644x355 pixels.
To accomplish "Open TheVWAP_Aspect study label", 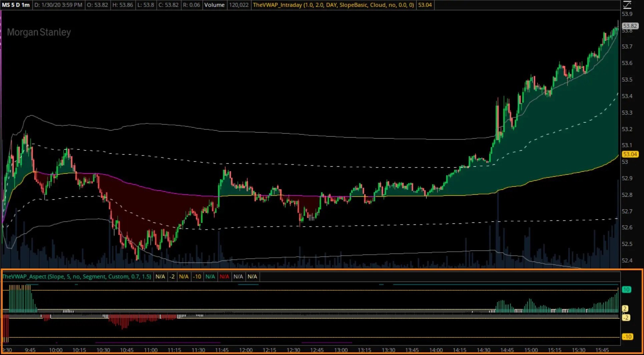I will 77,277.
